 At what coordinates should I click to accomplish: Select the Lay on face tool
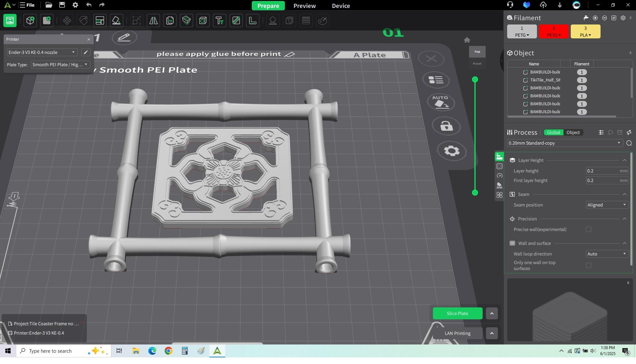point(116,21)
